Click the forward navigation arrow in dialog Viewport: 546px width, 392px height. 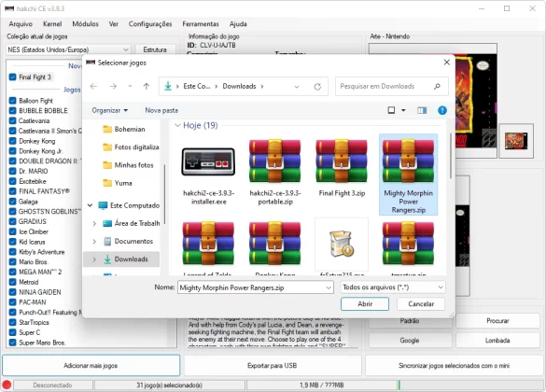click(x=113, y=86)
